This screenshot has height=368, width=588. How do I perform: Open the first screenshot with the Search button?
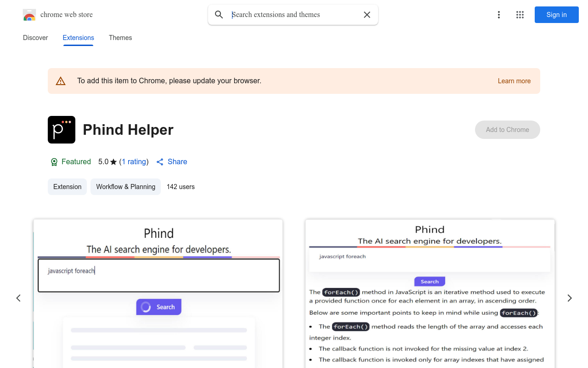158,293
